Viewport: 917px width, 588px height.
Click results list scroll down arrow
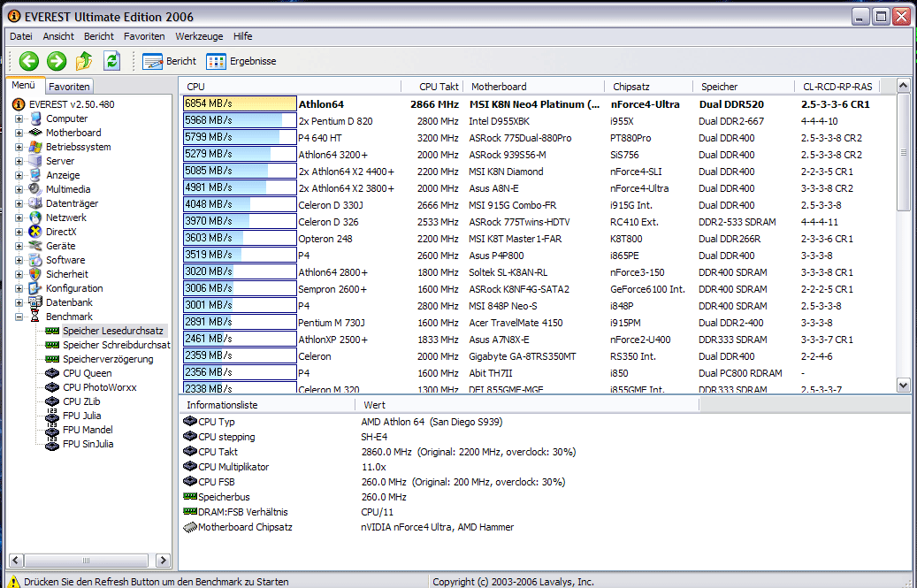pos(904,386)
